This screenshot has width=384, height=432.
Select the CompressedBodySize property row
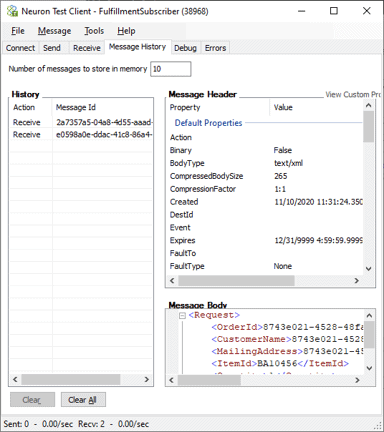pos(265,176)
